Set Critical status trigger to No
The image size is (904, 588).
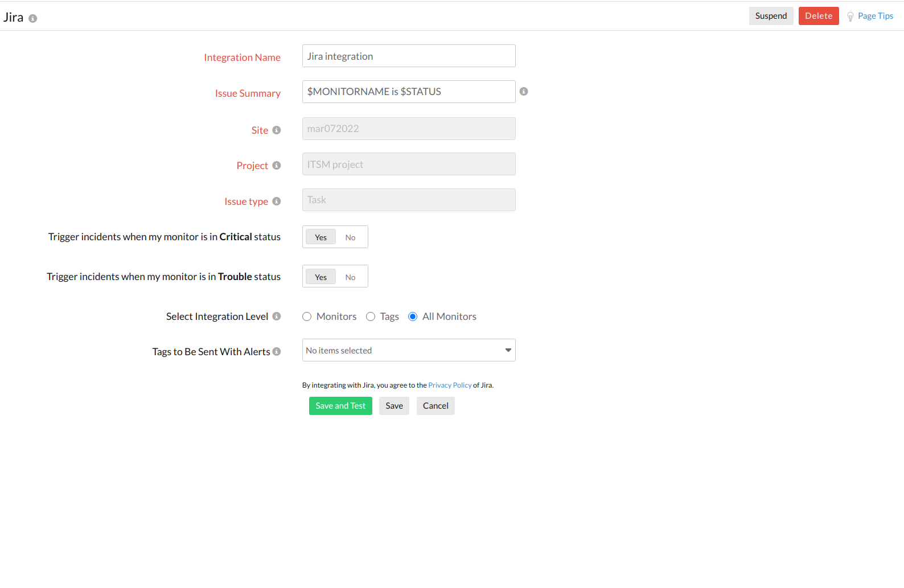click(x=350, y=237)
